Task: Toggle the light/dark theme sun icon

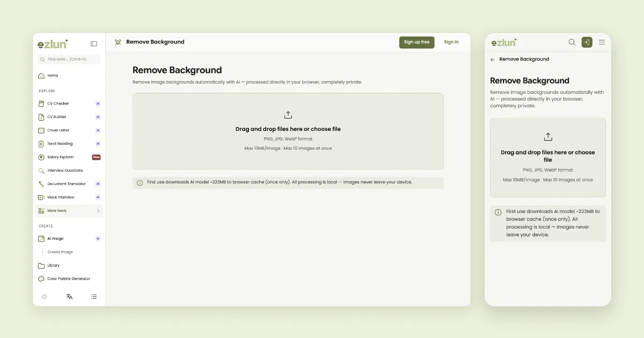Action: click(x=44, y=297)
